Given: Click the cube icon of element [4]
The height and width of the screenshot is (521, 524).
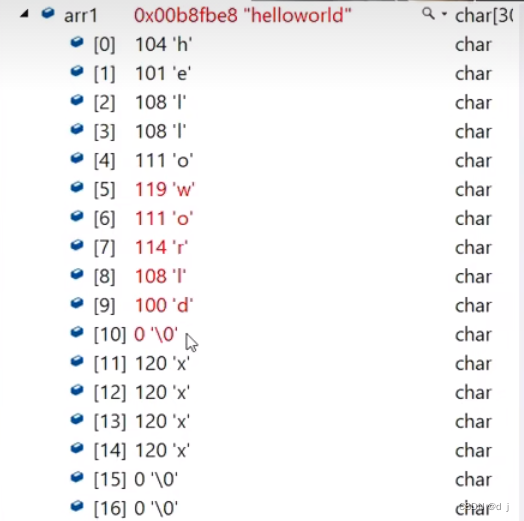Looking at the screenshot, I should click(x=77, y=158).
